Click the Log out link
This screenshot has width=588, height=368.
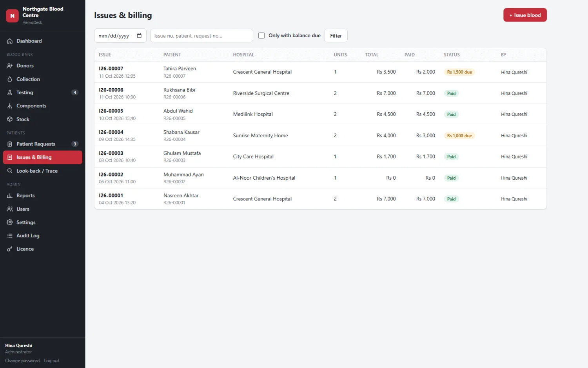pos(51,361)
